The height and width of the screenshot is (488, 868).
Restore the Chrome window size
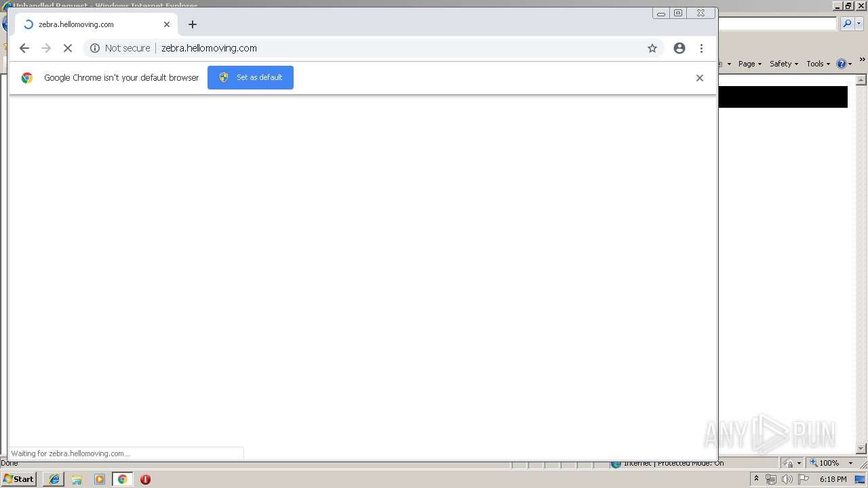[678, 13]
